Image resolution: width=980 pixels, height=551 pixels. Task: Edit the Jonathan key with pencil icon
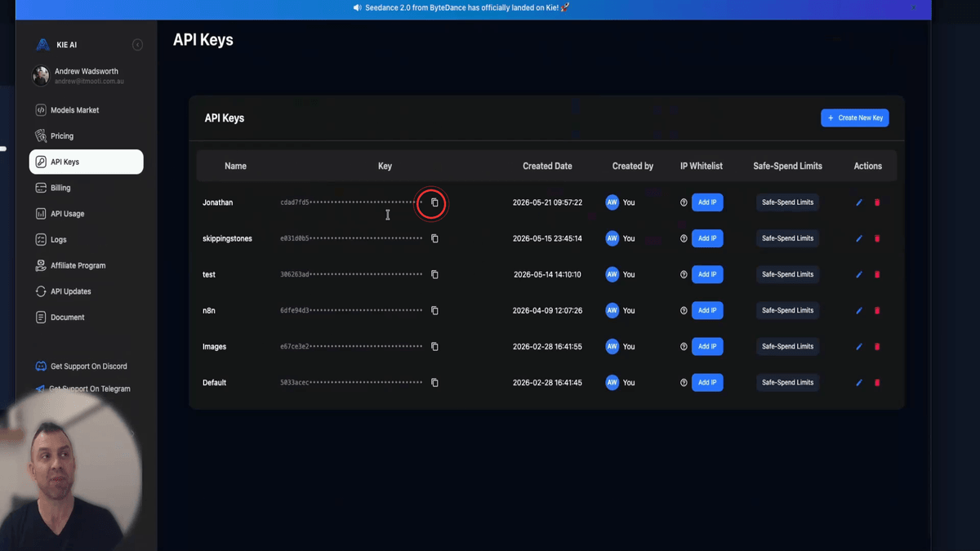(859, 202)
